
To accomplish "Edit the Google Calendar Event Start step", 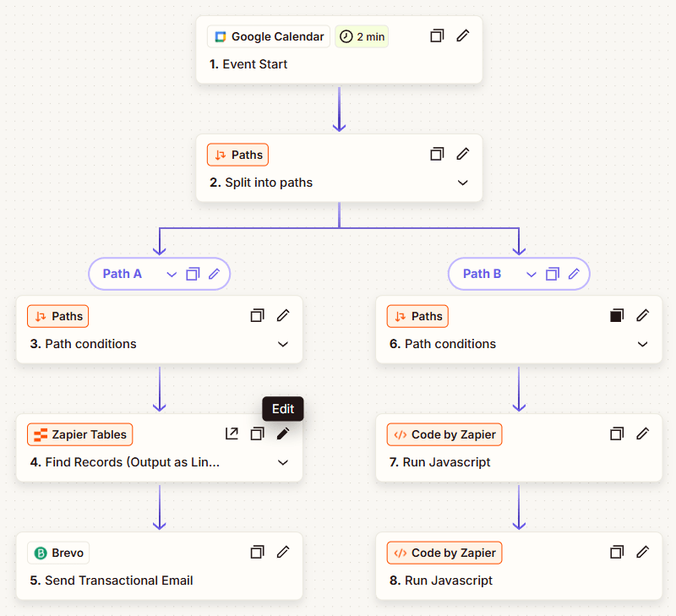I will point(462,36).
